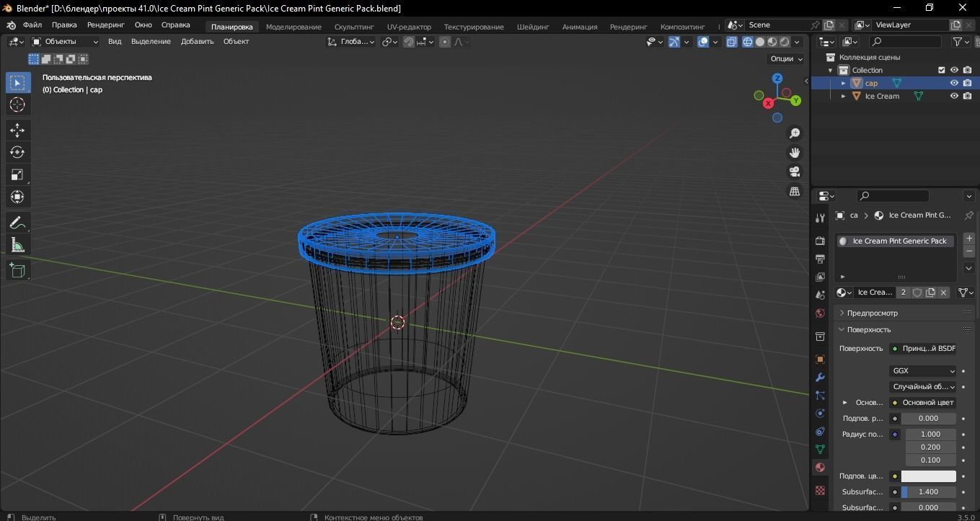
Task: Switch to the Шейдинг workspace tab
Action: click(533, 27)
